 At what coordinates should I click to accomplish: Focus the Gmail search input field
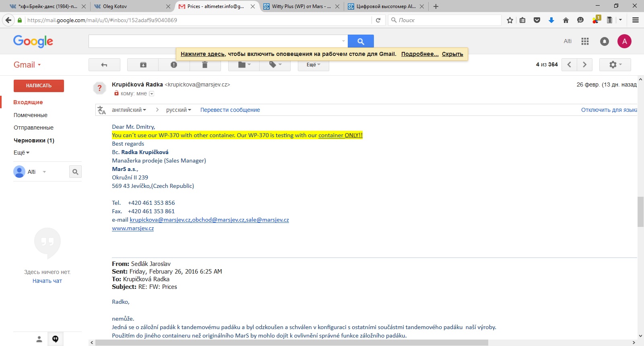point(214,41)
